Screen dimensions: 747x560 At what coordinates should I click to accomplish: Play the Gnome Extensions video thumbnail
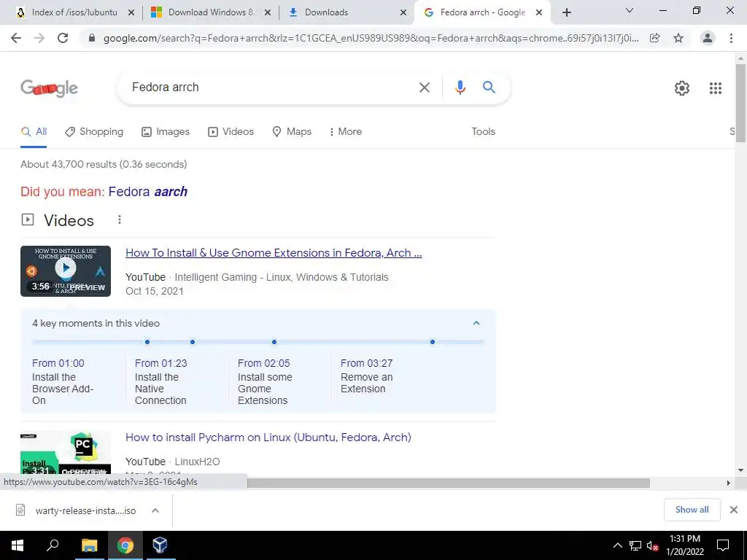coord(66,271)
